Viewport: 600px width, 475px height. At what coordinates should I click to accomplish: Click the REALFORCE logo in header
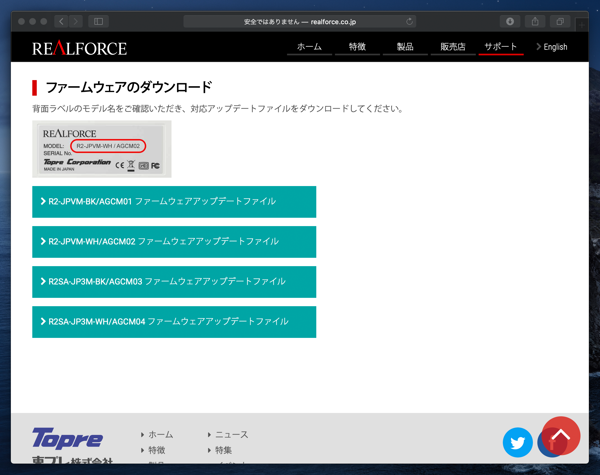[x=79, y=48]
